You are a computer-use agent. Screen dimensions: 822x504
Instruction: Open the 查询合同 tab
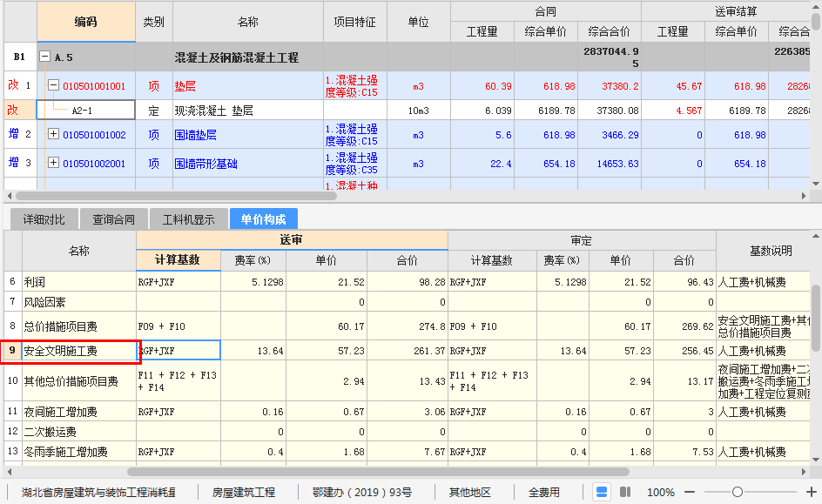click(x=114, y=219)
